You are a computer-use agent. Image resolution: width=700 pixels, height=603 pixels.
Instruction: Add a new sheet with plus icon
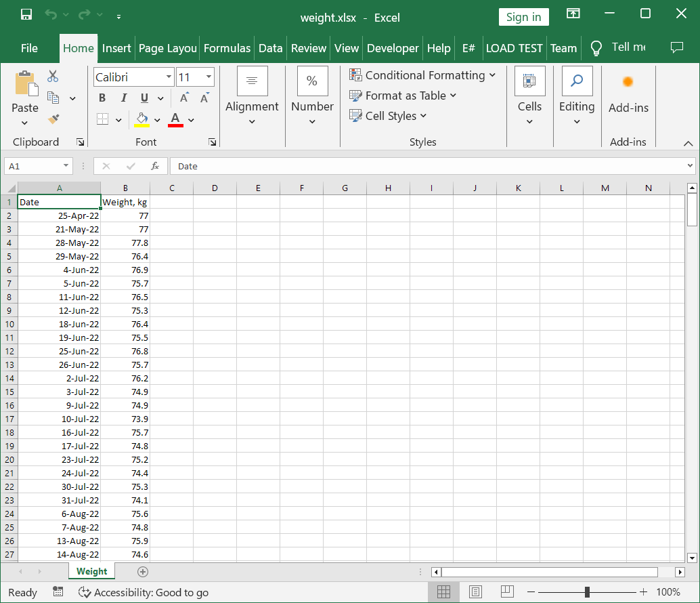coord(143,572)
